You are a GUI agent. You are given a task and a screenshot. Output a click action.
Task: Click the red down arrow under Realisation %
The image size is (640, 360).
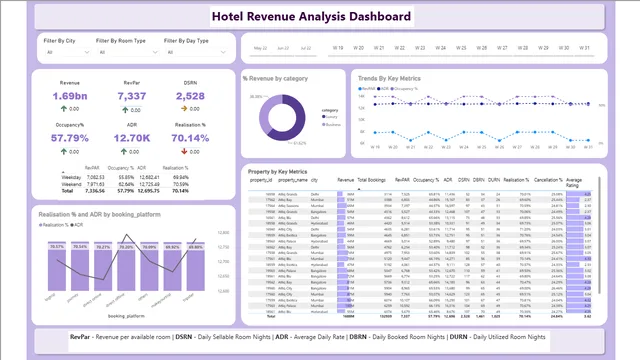click(184, 151)
